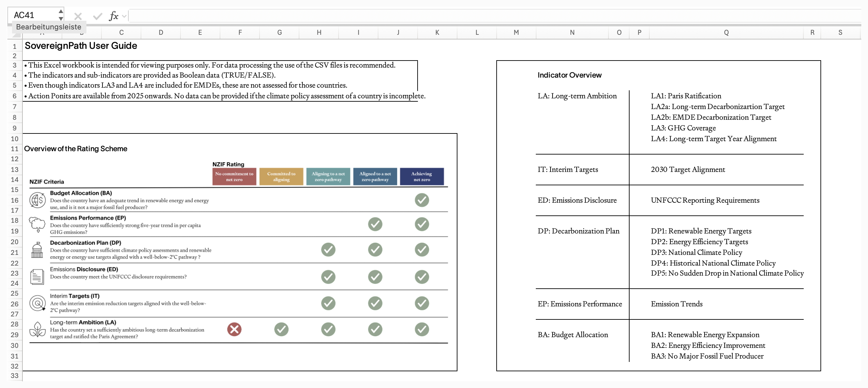Select the Long-term Ambition leaf icon
The image size is (868, 388).
point(38,329)
